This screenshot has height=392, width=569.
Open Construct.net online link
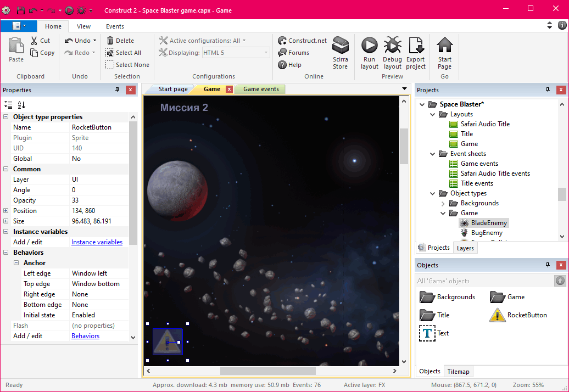point(302,41)
